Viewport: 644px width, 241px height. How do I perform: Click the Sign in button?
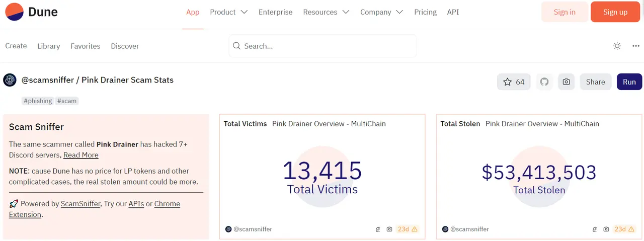[565, 12]
